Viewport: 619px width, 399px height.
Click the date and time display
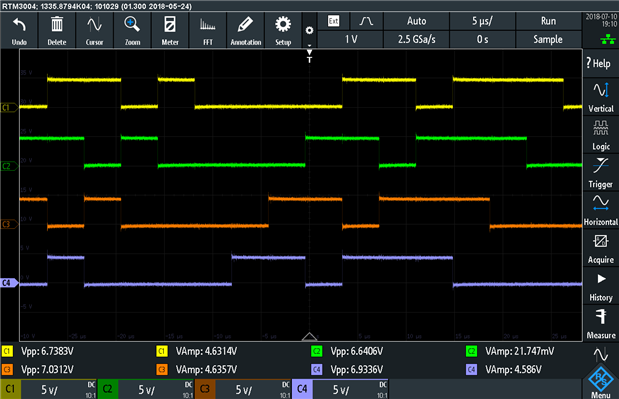[601, 21]
